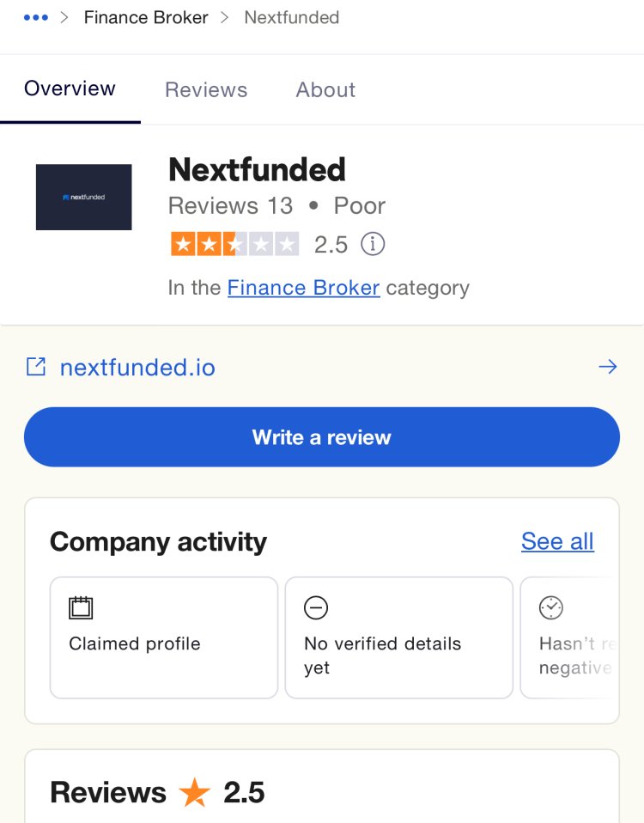Image resolution: width=644 pixels, height=823 pixels.
Task: Open See all company activity
Action: tap(557, 541)
